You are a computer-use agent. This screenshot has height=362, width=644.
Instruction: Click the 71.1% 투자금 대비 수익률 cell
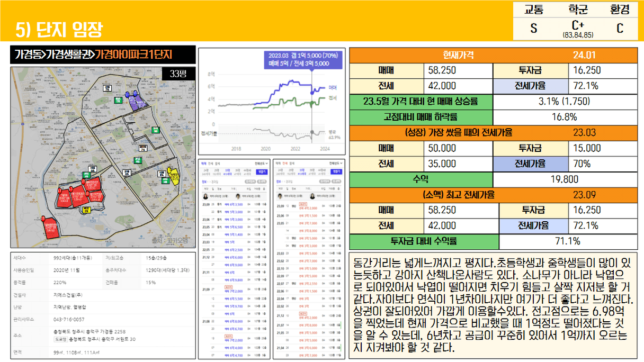(x=568, y=241)
